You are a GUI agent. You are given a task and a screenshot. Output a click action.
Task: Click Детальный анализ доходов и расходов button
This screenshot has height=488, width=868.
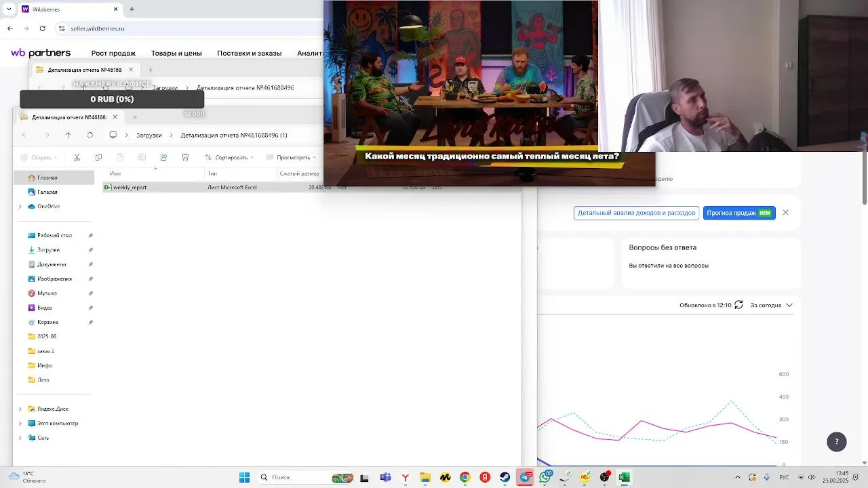(x=636, y=213)
